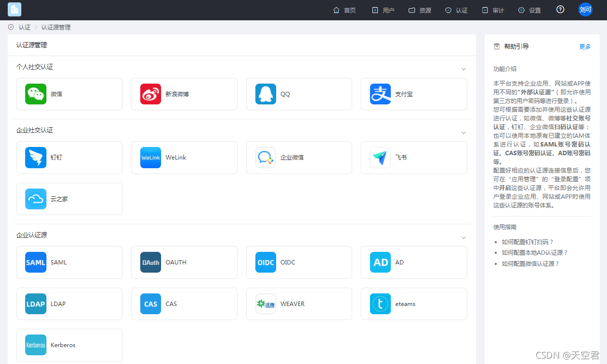Click the 企业微信 card label
Screen dimensions: 607x364
coord(292,158)
